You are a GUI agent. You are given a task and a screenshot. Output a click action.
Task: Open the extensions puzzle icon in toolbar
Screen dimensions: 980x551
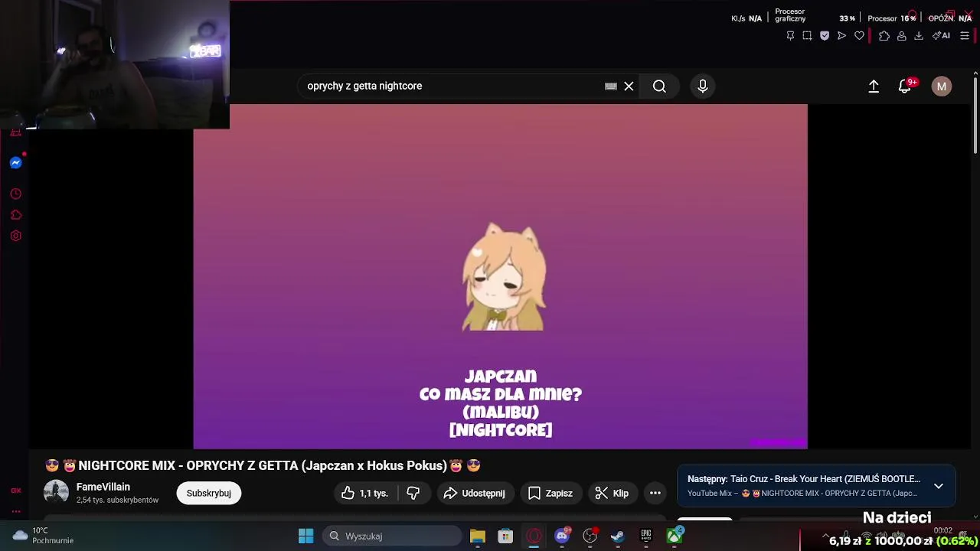click(884, 36)
